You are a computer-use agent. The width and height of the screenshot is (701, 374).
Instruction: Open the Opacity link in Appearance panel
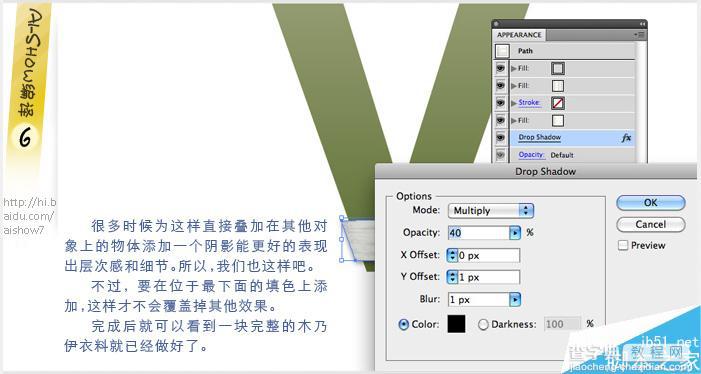pyautogui.click(x=532, y=155)
